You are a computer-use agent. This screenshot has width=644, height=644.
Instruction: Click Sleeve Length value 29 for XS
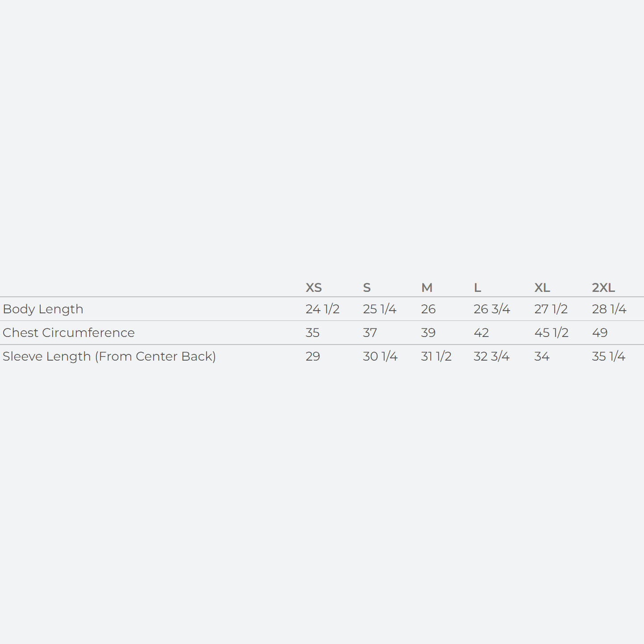[x=313, y=356]
